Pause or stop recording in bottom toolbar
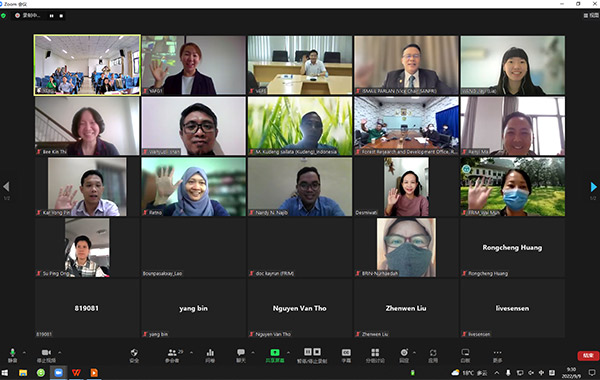600x380 pixels. tap(312, 355)
